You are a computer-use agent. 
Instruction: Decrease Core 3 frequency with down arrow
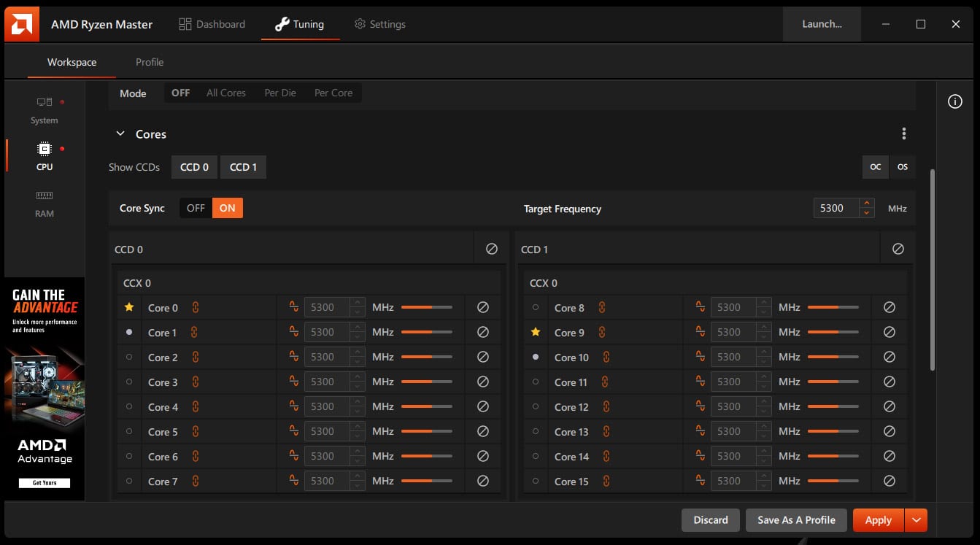(357, 386)
